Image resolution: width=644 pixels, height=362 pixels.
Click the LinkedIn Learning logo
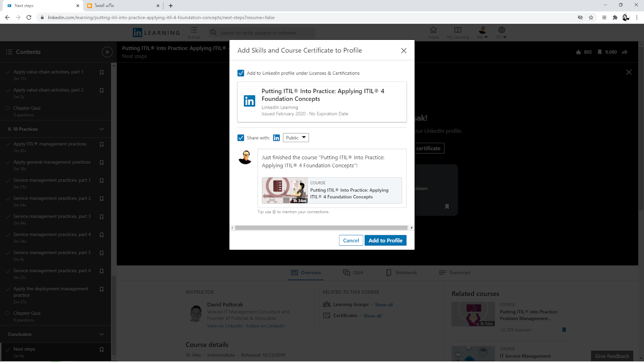click(x=156, y=33)
